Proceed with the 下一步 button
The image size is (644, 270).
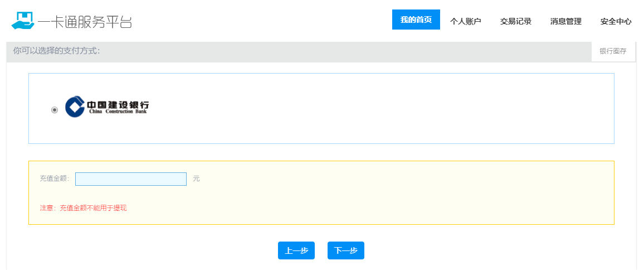click(345, 251)
